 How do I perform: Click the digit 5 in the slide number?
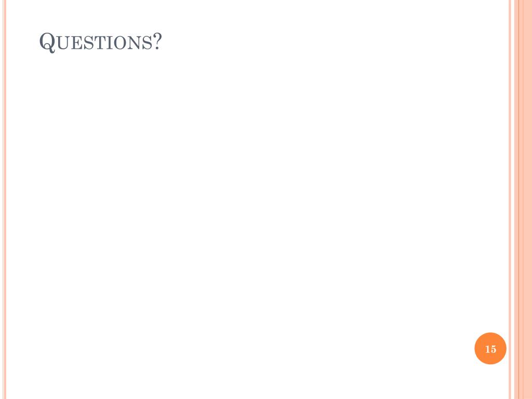494,349
